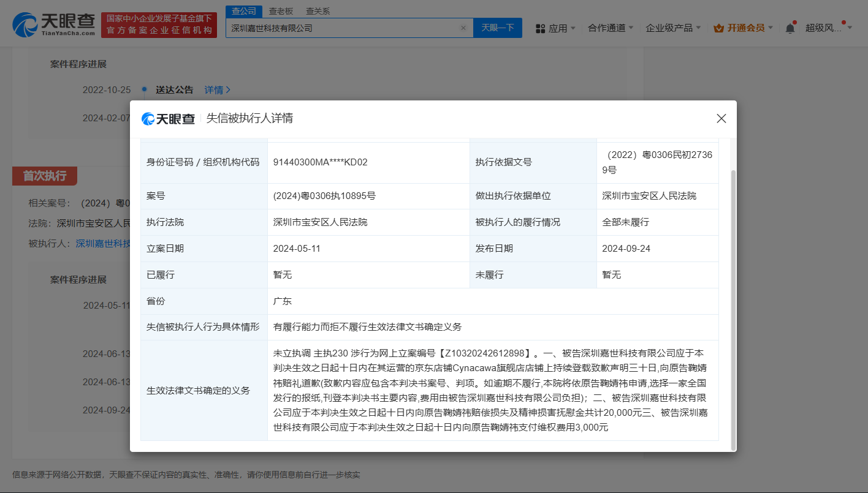Click the 执行法院 value 深圳市宝安区人民法院
The image size is (868, 493).
(320, 222)
